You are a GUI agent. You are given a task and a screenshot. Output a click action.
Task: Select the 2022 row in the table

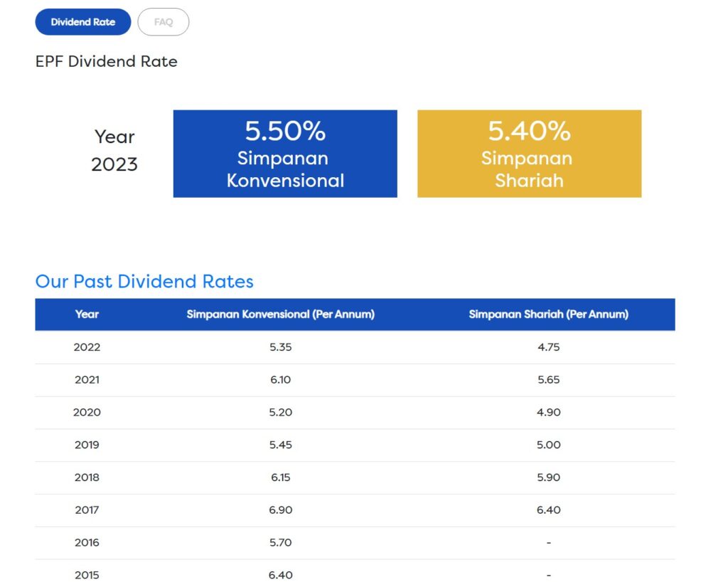pos(87,347)
